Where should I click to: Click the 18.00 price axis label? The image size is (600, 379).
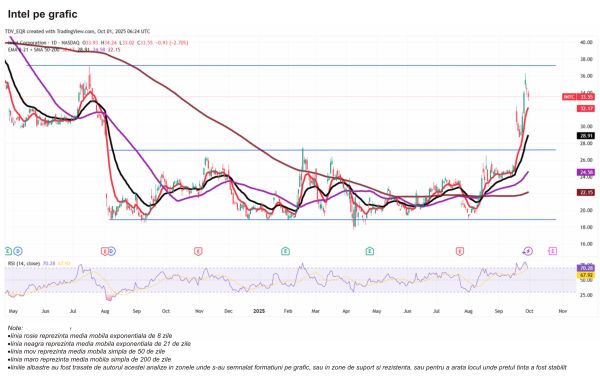click(x=586, y=227)
